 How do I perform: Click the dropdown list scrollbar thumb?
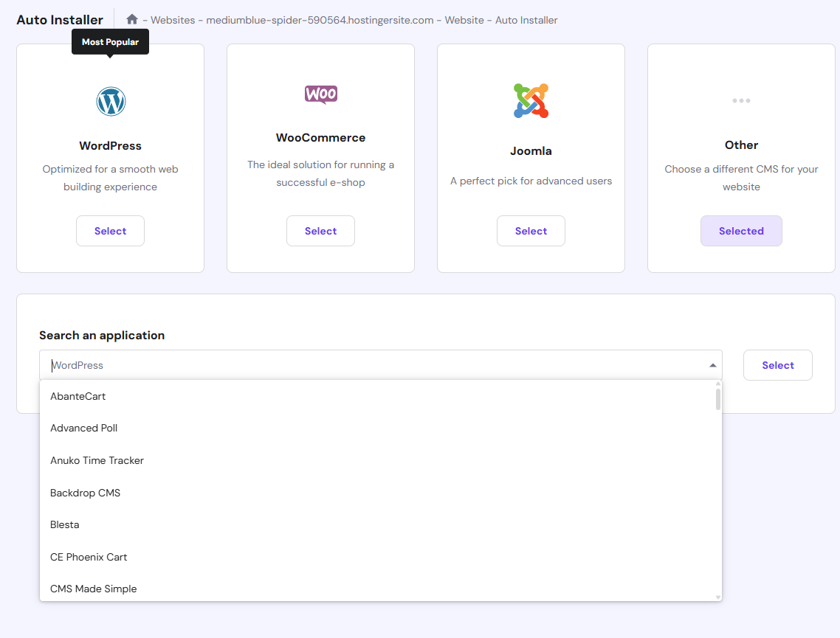[x=718, y=399]
